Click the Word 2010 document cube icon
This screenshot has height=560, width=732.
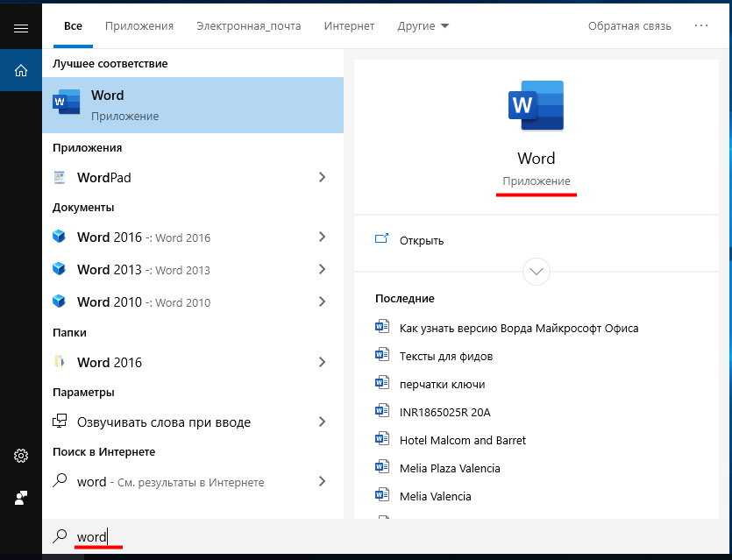pyautogui.click(x=59, y=301)
